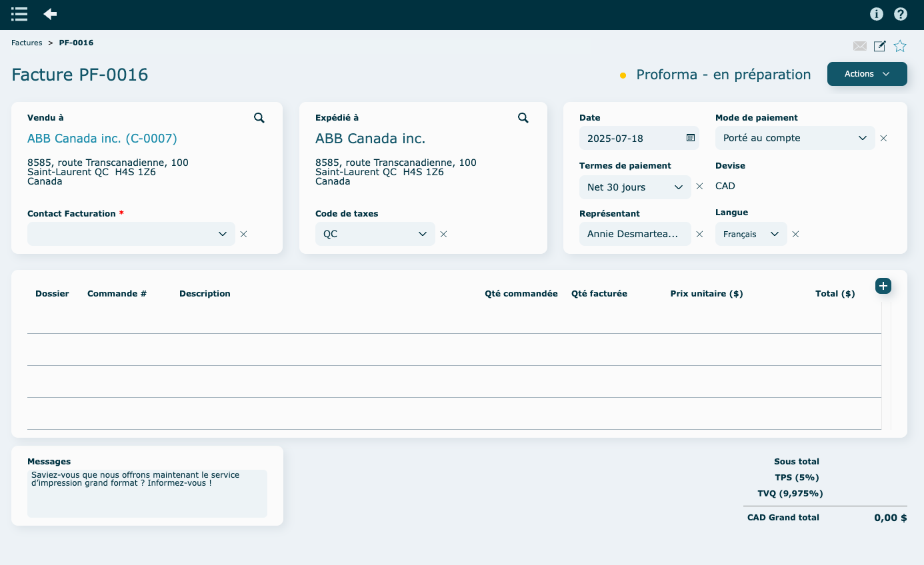Click the back arrow icon
Screen dimensions: 924x565
(x=50, y=14)
